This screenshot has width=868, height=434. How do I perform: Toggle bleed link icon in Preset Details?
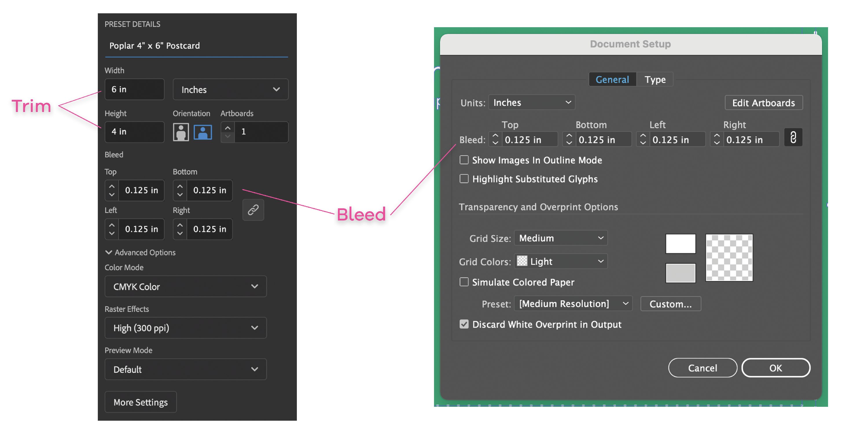pyautogui.click(x=253, y=209)
